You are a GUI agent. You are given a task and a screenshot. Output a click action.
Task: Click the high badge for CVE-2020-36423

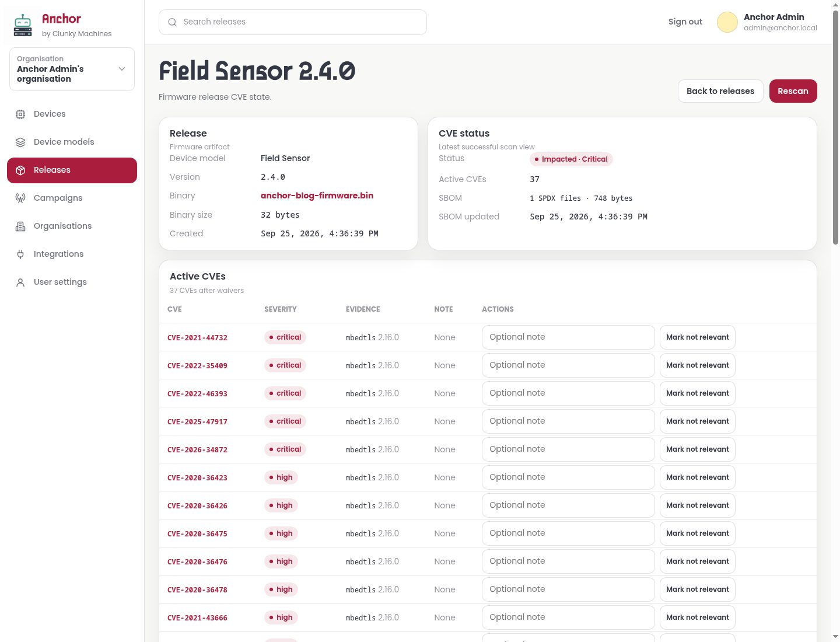click(281, 477)
